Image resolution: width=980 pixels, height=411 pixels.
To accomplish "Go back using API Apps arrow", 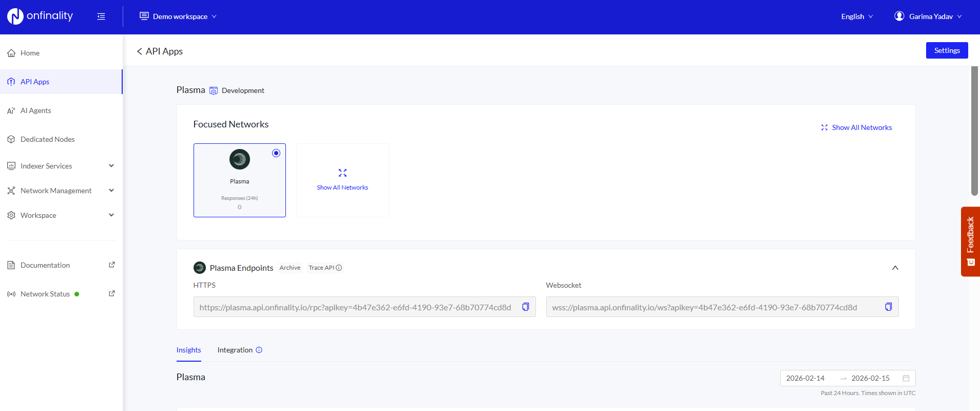I will tap(140, 51).
